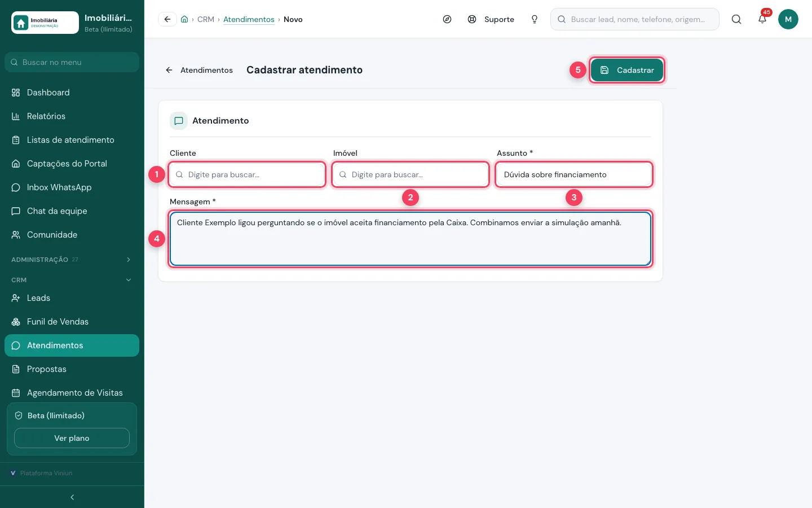Open Listas de atendimento menu item
812x508 pixels.
[72, 140]
